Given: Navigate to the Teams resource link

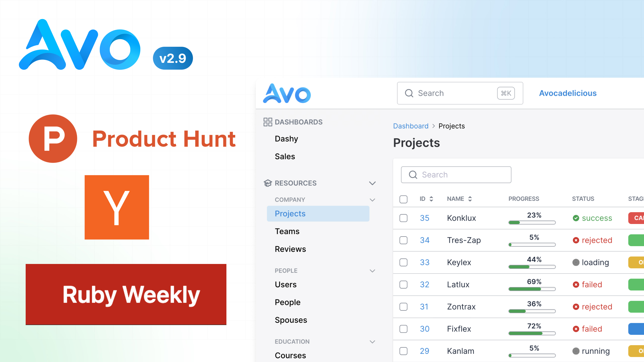Looking at the screenshot, I should click(x=287, y=231).
